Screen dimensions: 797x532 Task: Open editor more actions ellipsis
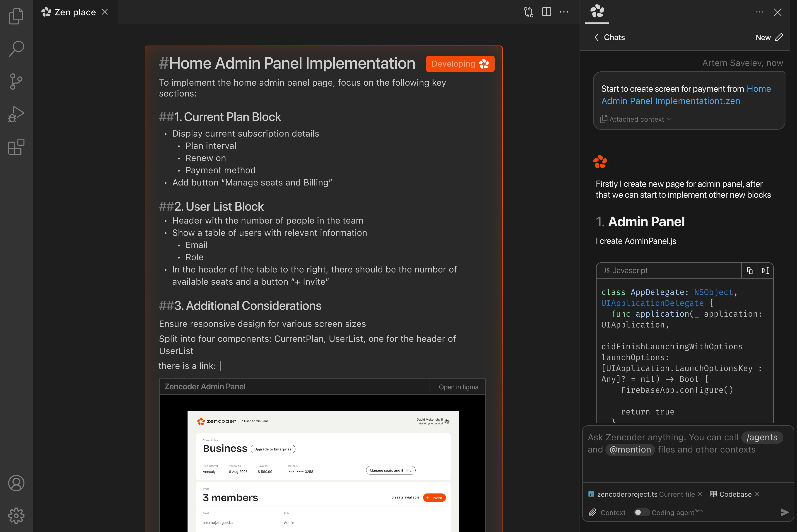(x=564, y=12)
